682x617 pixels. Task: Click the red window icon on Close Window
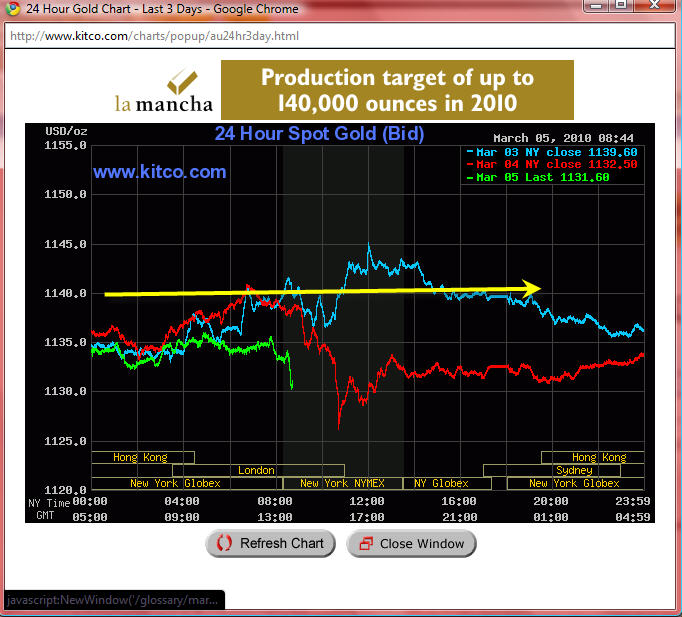[366, 544]
